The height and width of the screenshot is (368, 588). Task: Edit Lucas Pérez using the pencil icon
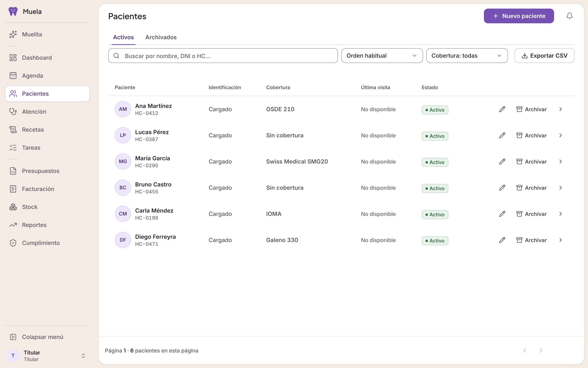[x=502, y=135]
